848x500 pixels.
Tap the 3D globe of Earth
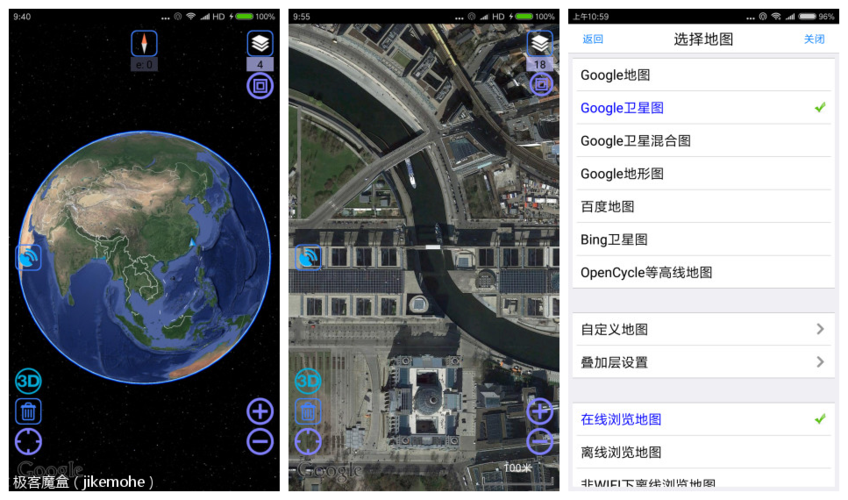(144, 257)
